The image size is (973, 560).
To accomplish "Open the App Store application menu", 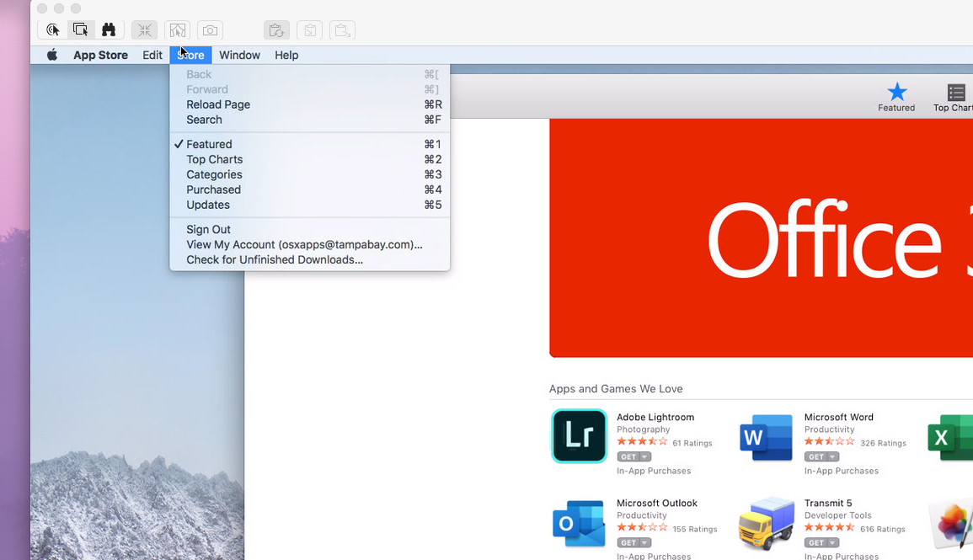I will click(100, 56).
